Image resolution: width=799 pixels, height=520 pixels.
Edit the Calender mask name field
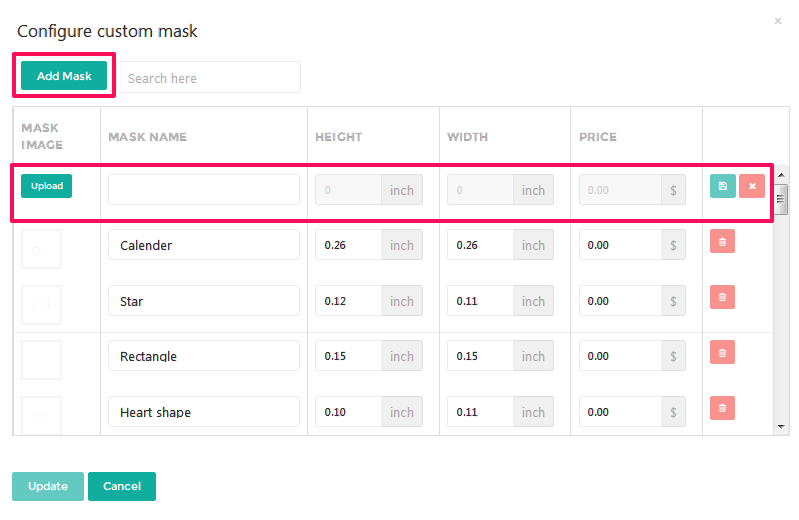[204, 245]
